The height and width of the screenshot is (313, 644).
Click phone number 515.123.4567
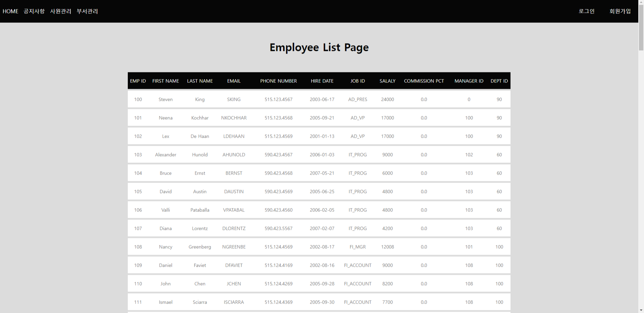tap(278, 99)
